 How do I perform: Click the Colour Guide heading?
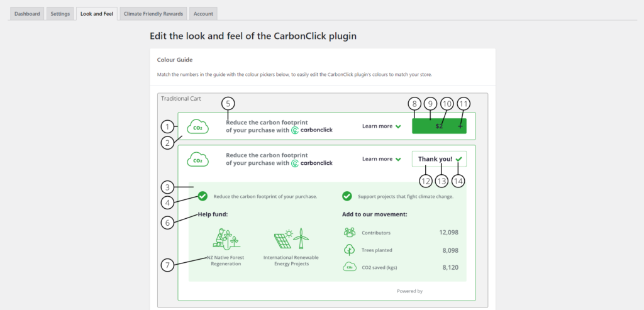click(175, 60)
